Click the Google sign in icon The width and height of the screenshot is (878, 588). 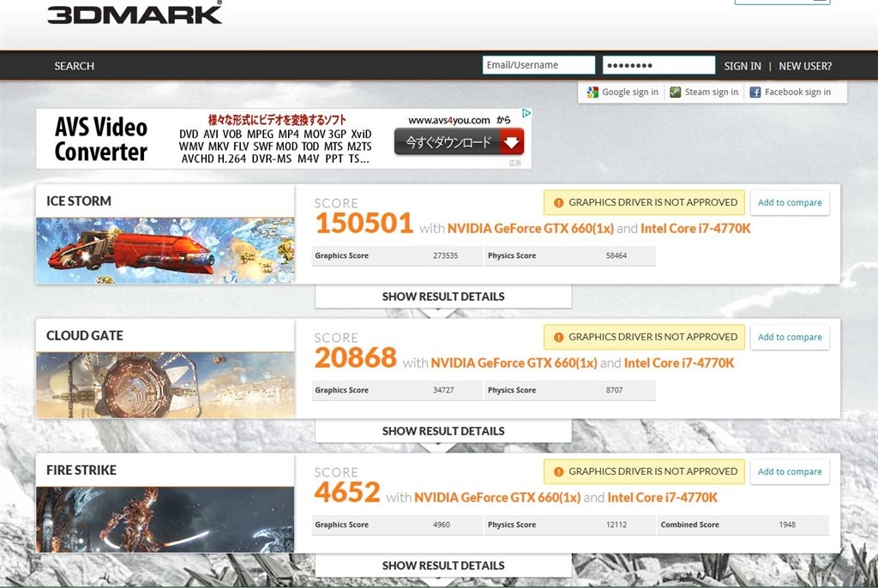(x=592, y=93)
